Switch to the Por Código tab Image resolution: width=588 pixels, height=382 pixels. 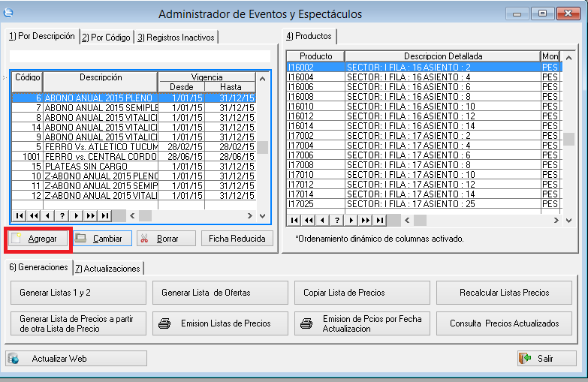[106, 38]
